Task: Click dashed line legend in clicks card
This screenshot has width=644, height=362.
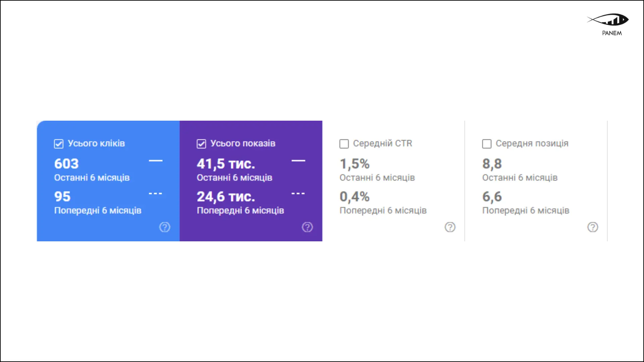Action: click(155, 194)
